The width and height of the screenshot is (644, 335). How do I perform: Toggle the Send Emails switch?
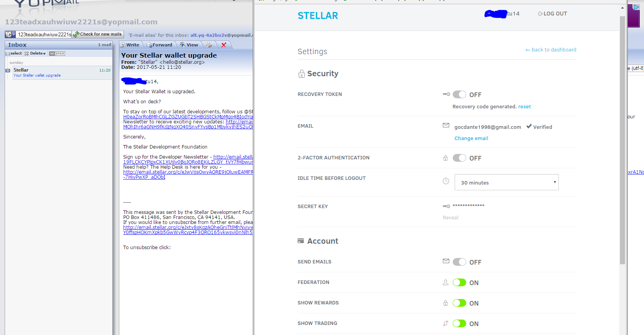[x=459, y=262]
